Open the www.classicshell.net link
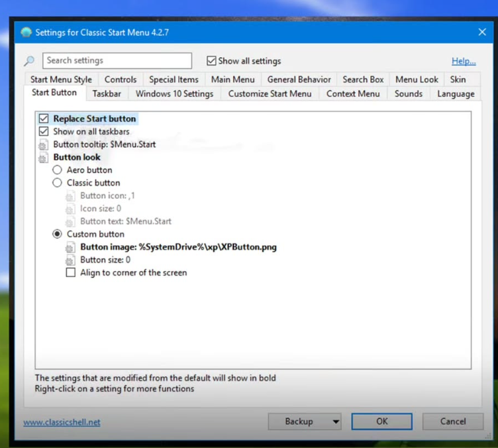The height and width of the screenshot is (448, 498). 62,422
